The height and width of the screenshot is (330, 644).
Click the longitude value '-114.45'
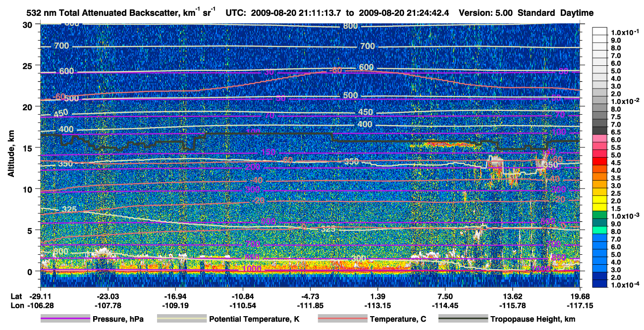pyautogui.click(x=445, y=305)
